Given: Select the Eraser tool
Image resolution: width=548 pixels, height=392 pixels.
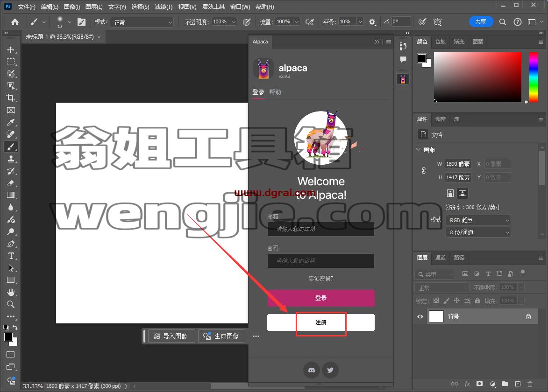Looking at the screenshot, I should pyautogui.click(x=10, y=183).
